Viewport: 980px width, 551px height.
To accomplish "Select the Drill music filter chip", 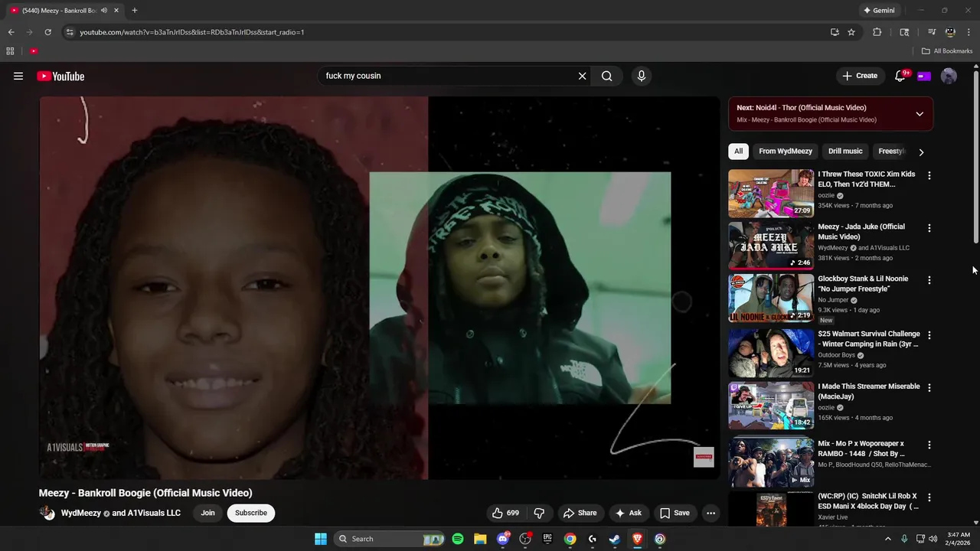I will (x=845, y=152).
